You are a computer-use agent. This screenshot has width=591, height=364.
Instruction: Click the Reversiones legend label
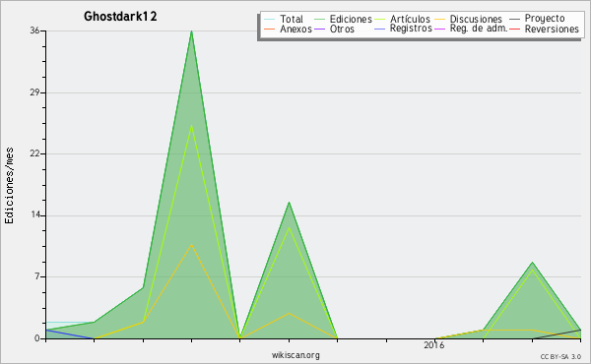pyautogui.click(x=552, y=29)
